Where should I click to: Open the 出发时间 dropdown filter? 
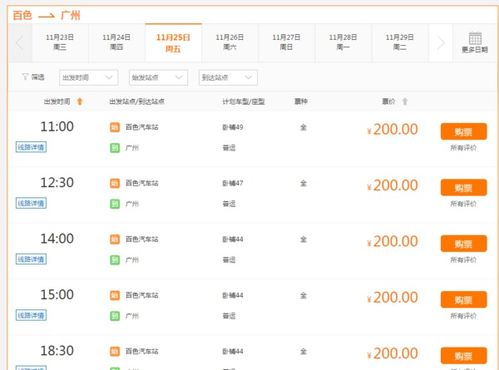pyautogui.click(x=88, y=78)
